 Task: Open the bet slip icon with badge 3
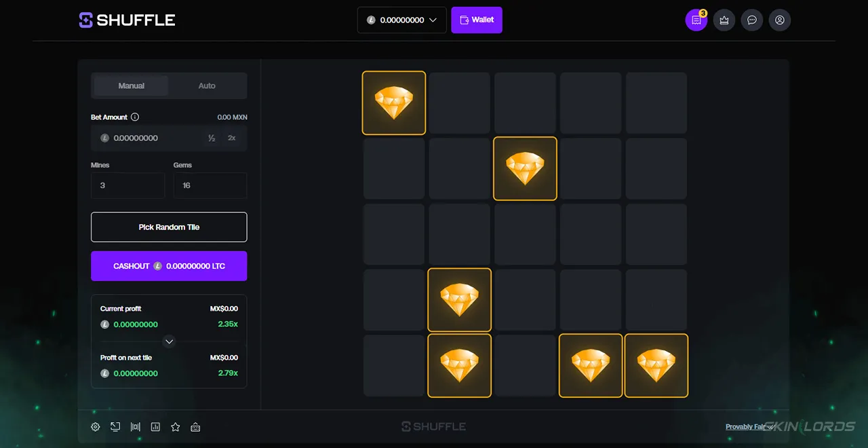pos(696,20)
